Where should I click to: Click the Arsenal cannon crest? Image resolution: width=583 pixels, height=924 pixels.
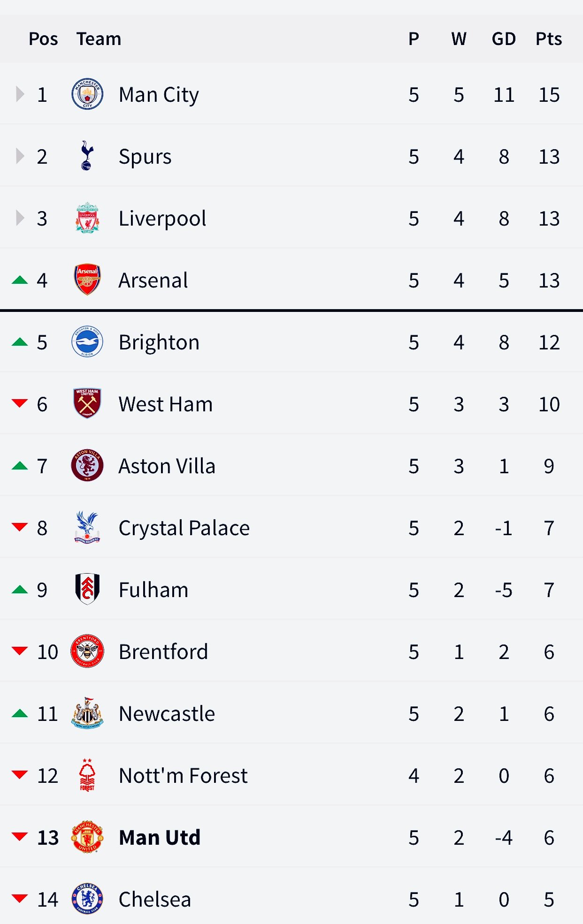[87, 280]
